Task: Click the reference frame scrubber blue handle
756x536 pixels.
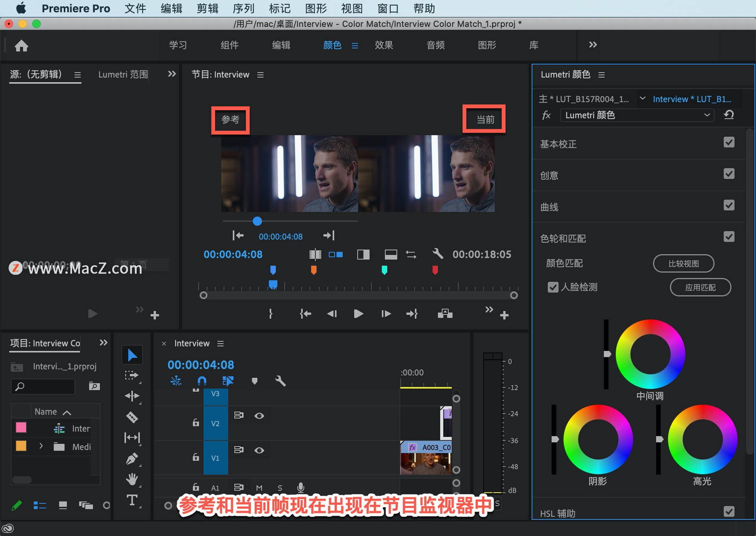Action: point(257,221)
